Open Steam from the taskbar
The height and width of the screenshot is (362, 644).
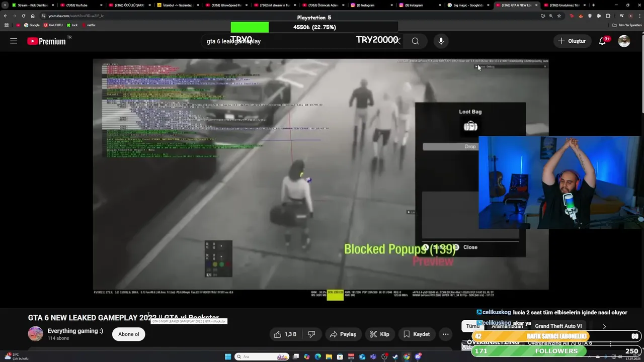point(395,357)
